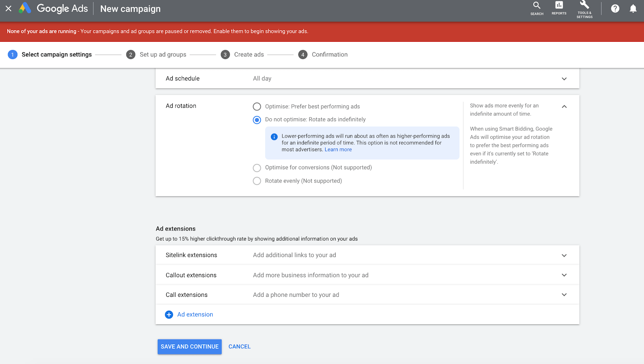644x364 pixels.
Task: Click the plus icon next to Ad extension
Action: click(x=169, y=315)
